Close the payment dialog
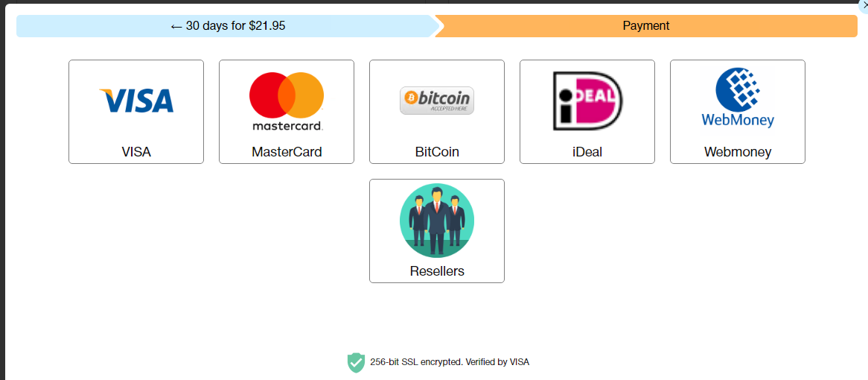This screenshot has width=868, height=380. [x=865, y=4]
